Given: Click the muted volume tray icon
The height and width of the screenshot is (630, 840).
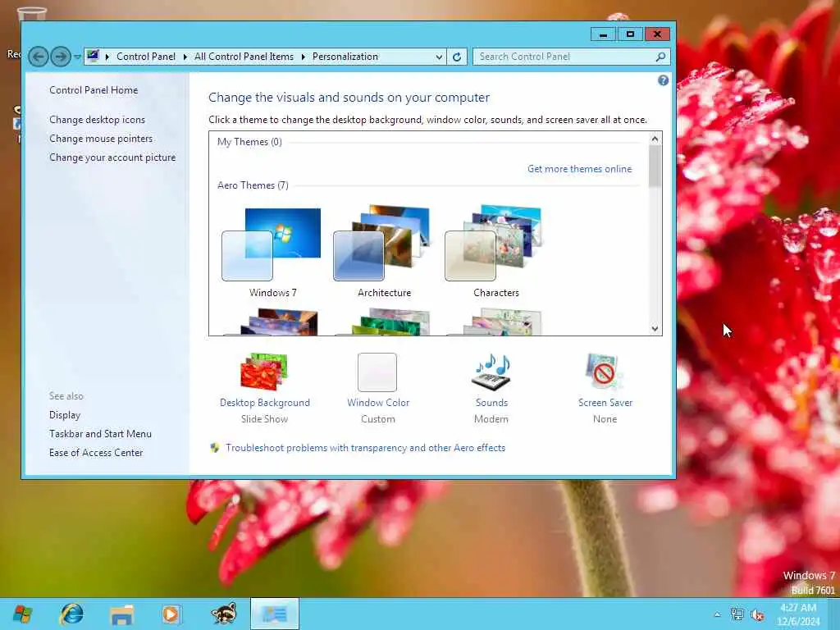Looking at the screenshot, I should coord(757,614).
